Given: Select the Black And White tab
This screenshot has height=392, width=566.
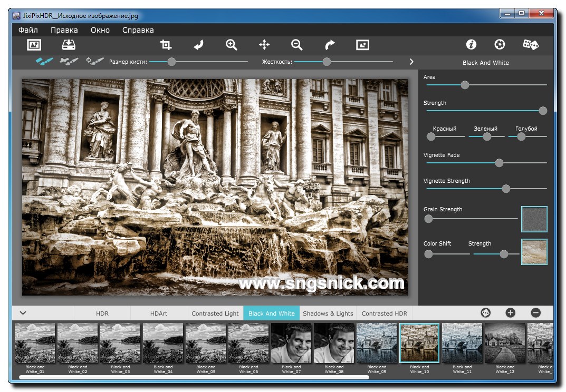Looking at the screenshot, I should 272,313.
